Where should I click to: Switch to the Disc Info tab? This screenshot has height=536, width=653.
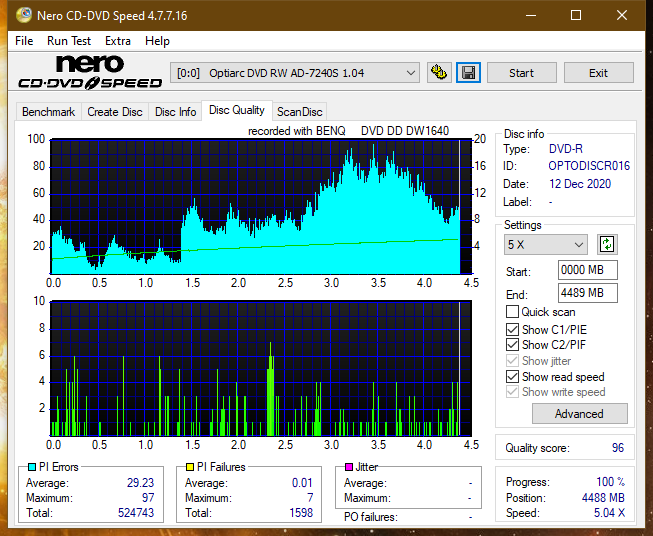pos(175,112)
